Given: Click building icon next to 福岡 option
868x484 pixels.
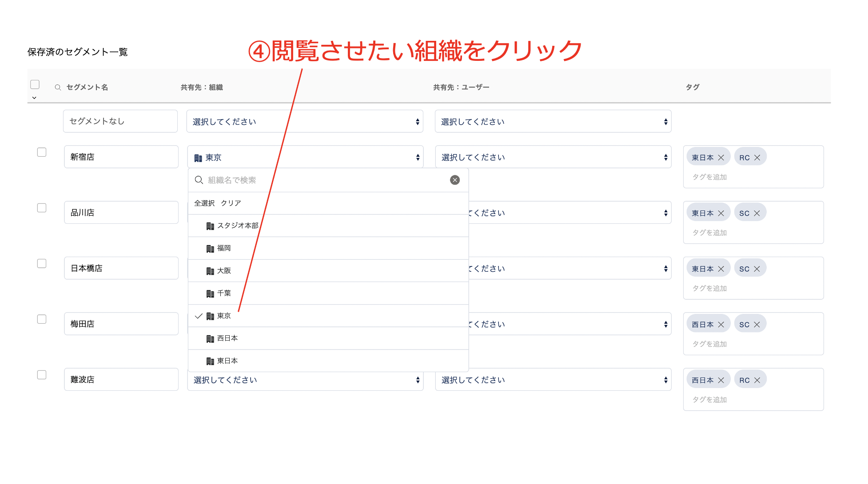Looking at the screenshot, I should tap(210, 249).
